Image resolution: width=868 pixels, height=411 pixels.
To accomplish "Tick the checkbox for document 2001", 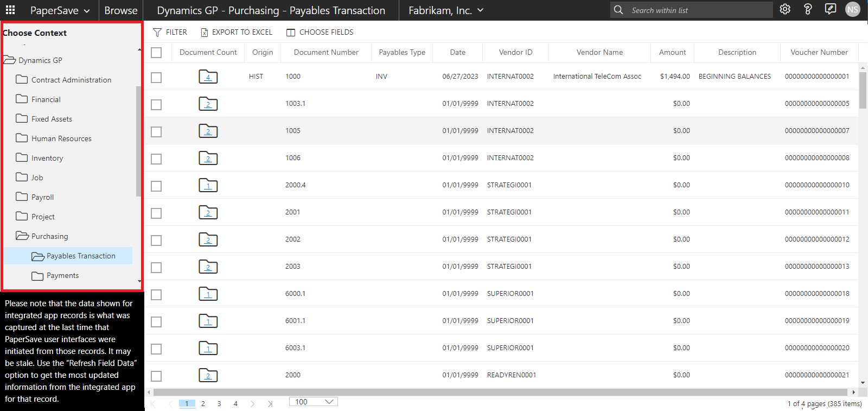I will pyautogui.click(x=156, y=213).
